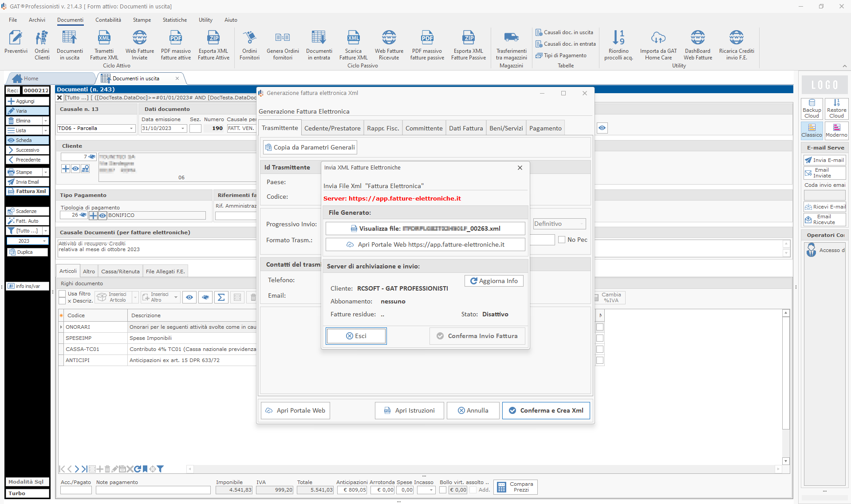
Task: Click PDF massivo fatture attive icon
Action: [x=176, y=45]
